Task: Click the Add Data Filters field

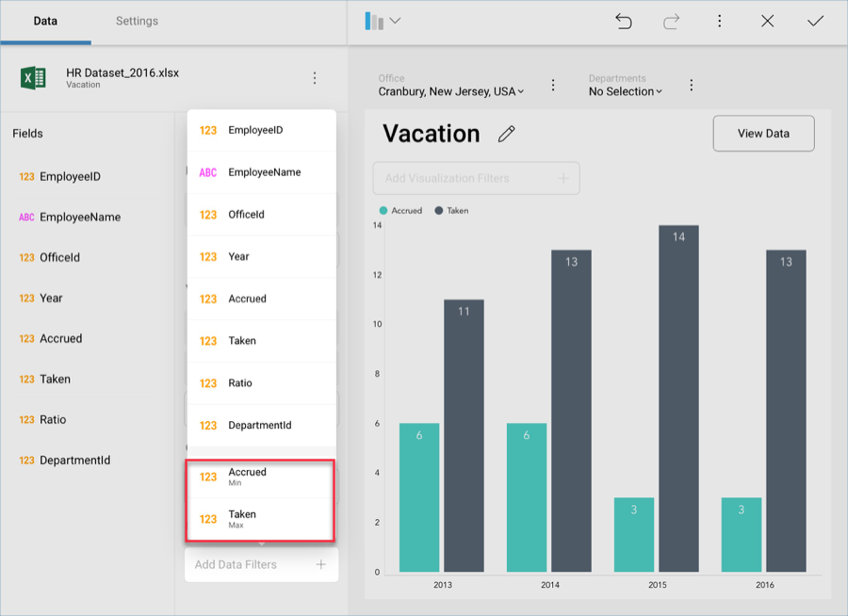Action: point(261,565)
